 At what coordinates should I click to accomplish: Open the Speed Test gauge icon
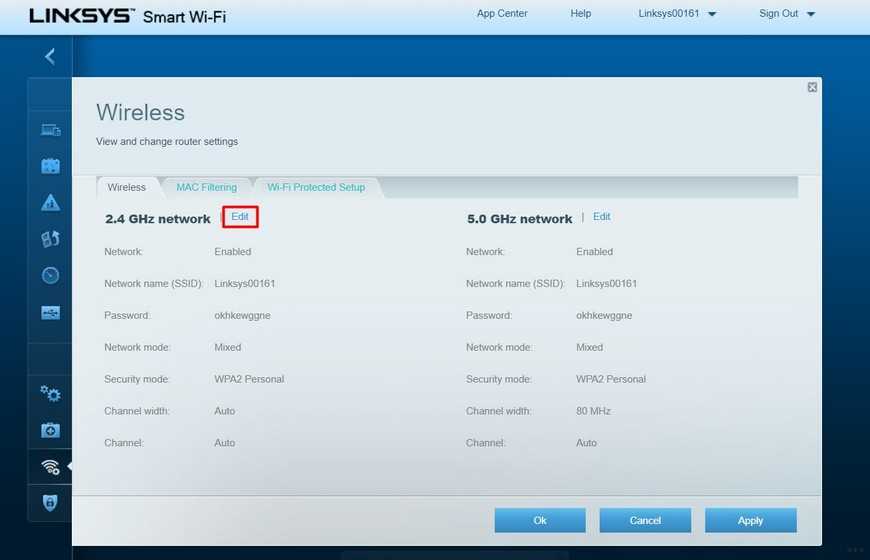pos(50,275)
